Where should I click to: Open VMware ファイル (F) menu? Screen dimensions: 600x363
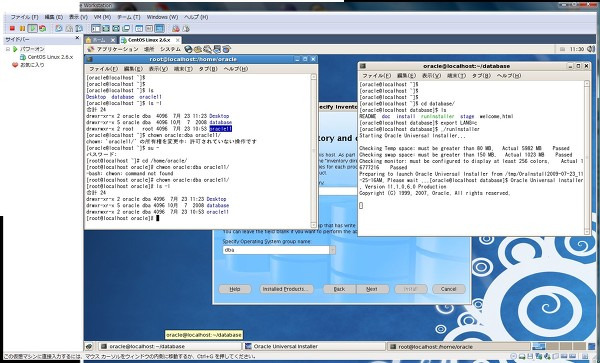click(x=24, y=17)
